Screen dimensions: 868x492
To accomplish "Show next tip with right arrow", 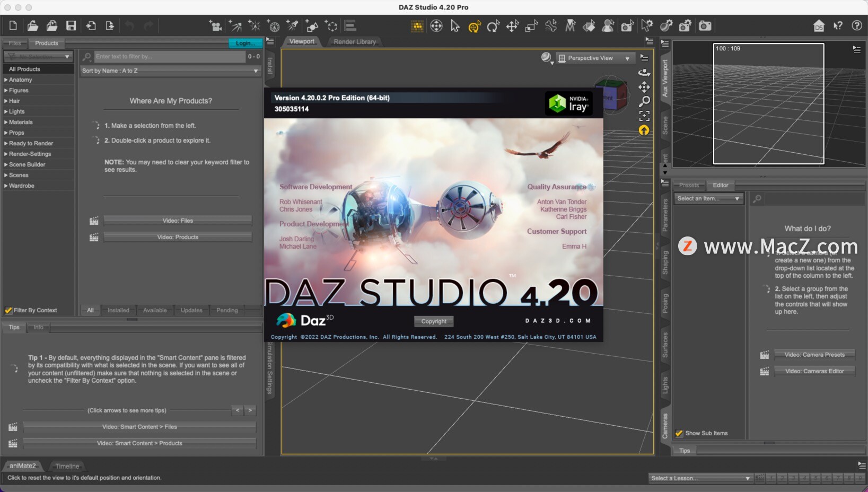I will 250,410.
